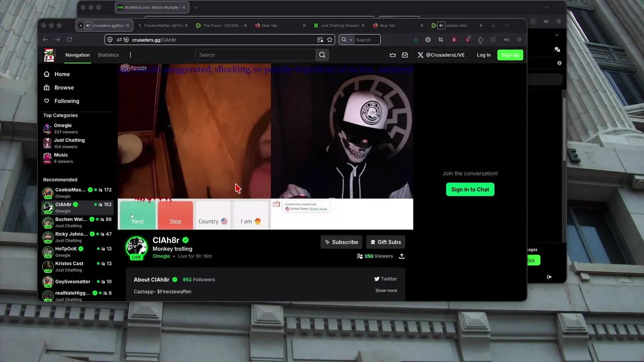
Task: Open the Firefox hamburger application menu
Action: pos(519,40)
